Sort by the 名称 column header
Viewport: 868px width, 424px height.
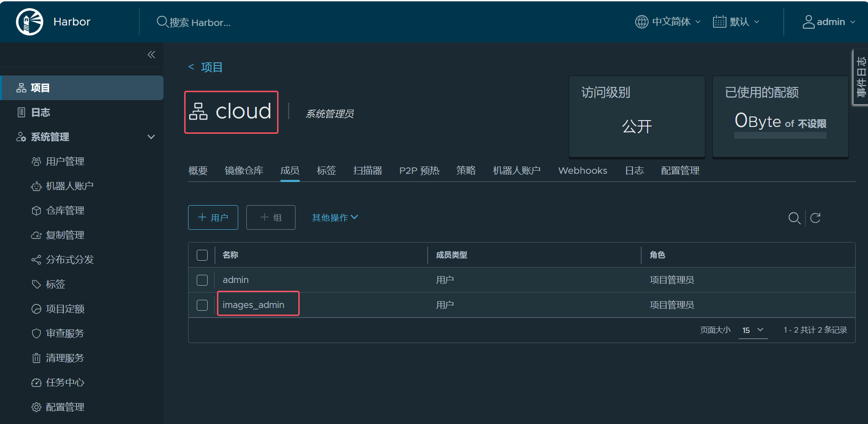click(x=230, y=255)
